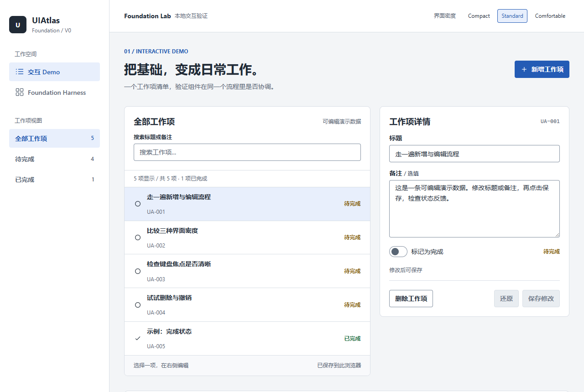Click the 01 / INTERACTIVE DEMO label
The image size is (584, 392).
(156, 52)
